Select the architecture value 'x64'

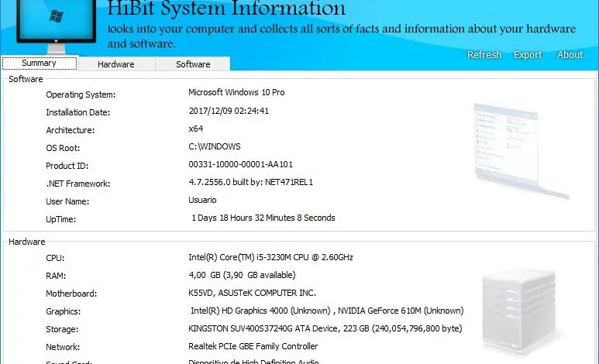point(195,129)
